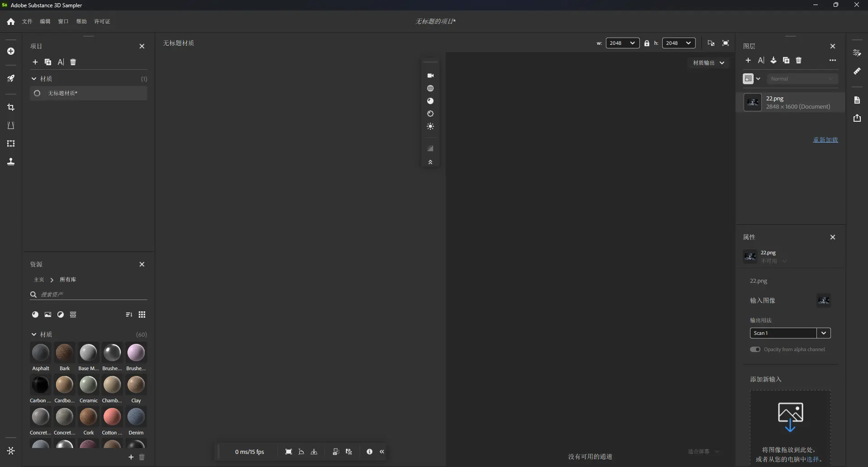Click 主页 breadcrumb in Assets panel

(x=39, y=280)
